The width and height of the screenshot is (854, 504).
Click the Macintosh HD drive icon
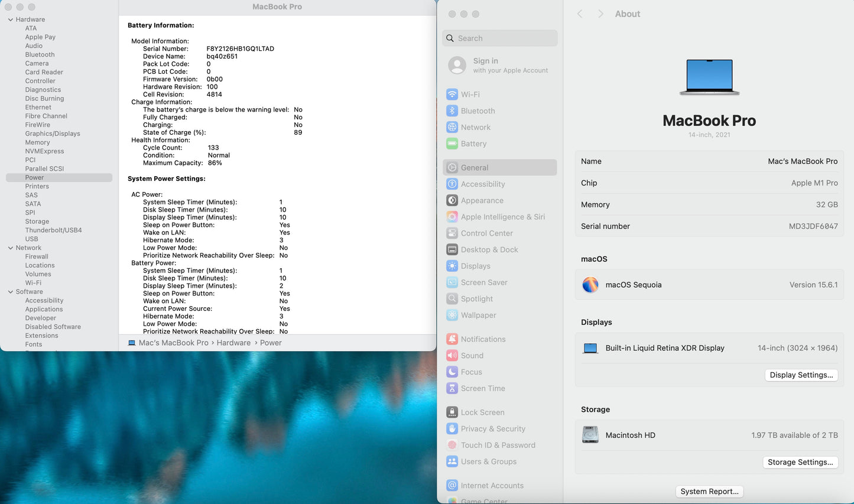point(590,435)
